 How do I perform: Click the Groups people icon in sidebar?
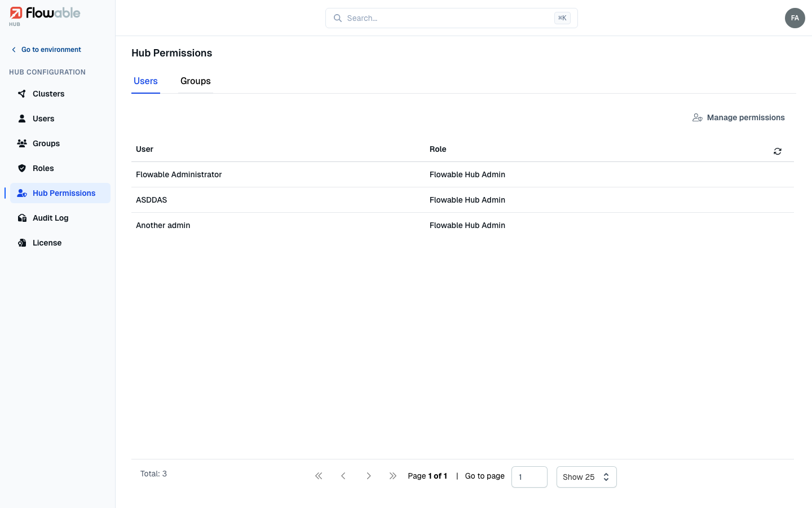pyautogui.click(x=22, y=143)
